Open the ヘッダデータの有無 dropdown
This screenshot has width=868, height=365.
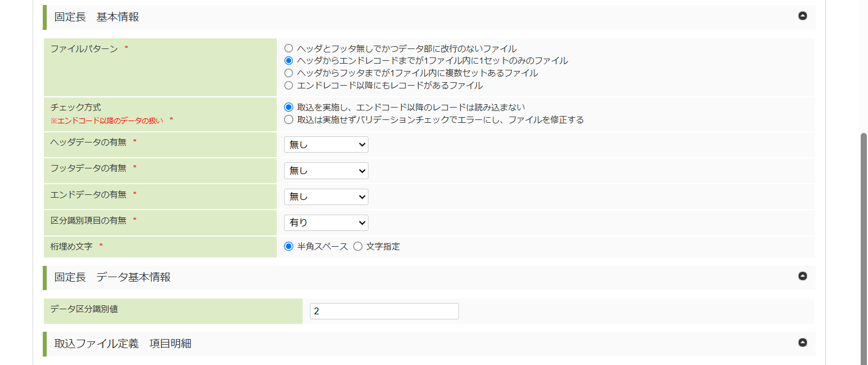click(326, 145)
